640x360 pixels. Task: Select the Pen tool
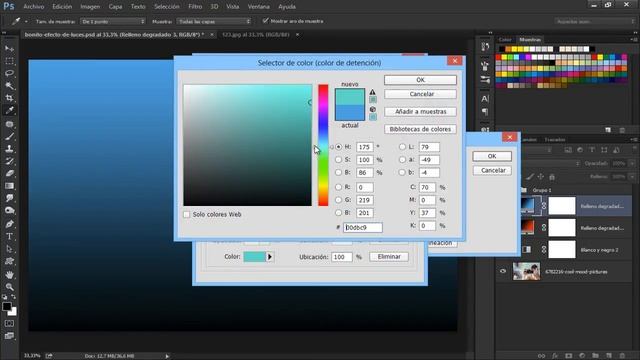point(9,224)
